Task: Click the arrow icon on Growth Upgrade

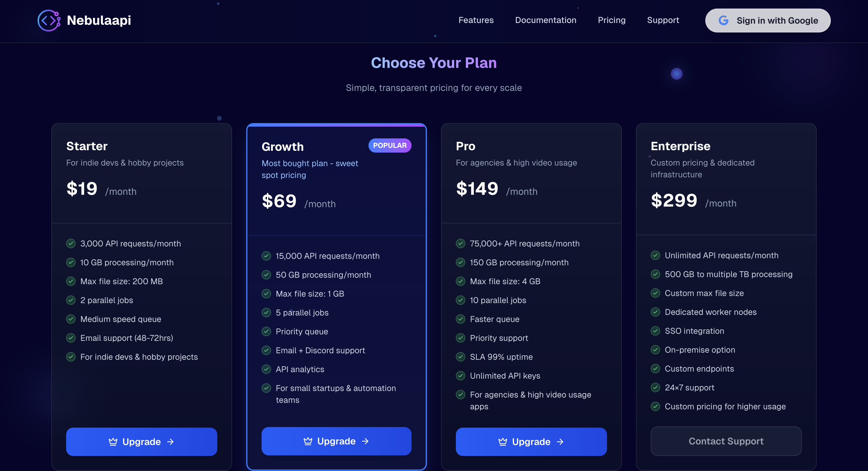Action: point(365,441)
